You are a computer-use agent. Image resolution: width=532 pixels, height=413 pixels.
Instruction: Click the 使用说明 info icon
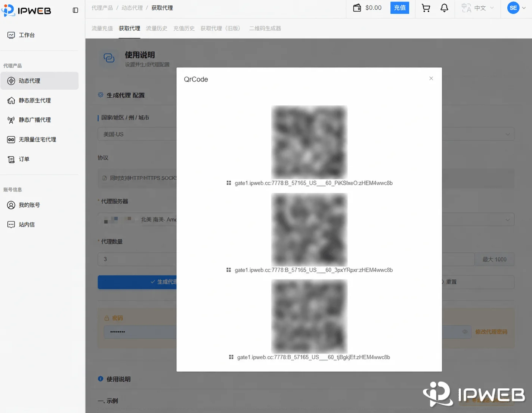(100, 379)
